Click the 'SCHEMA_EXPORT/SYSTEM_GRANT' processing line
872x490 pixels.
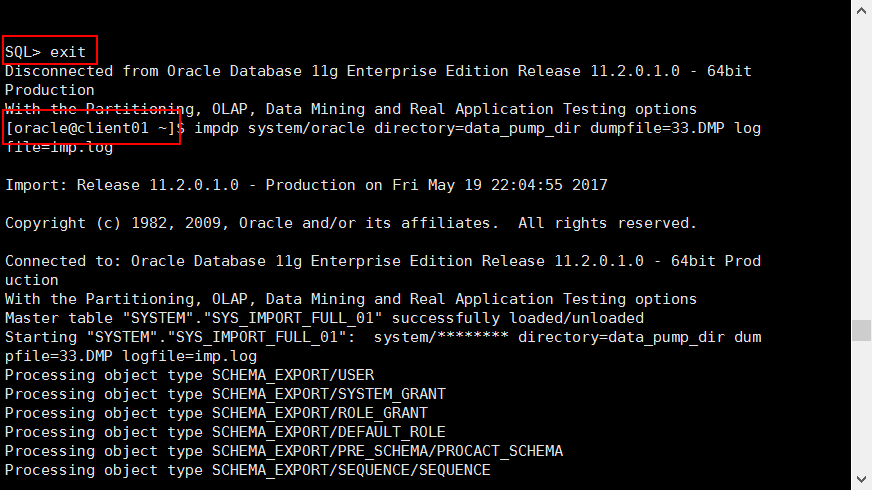coord(225,394)
